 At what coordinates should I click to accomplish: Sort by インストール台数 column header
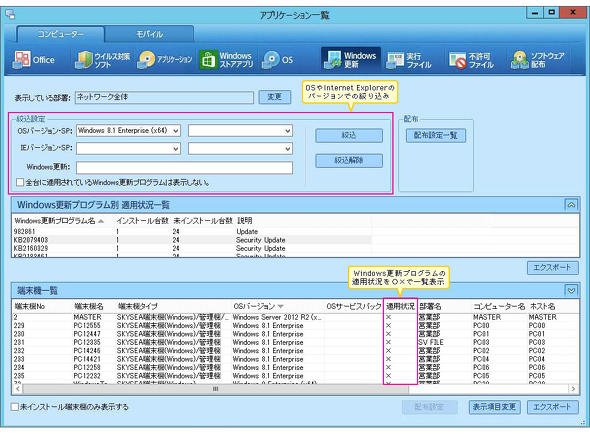click(x=142, y=221)
